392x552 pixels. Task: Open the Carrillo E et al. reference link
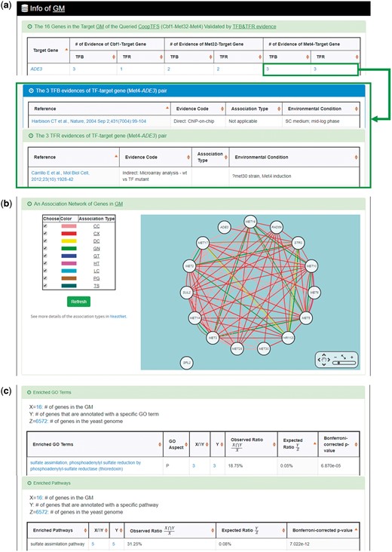pos(60,176)
